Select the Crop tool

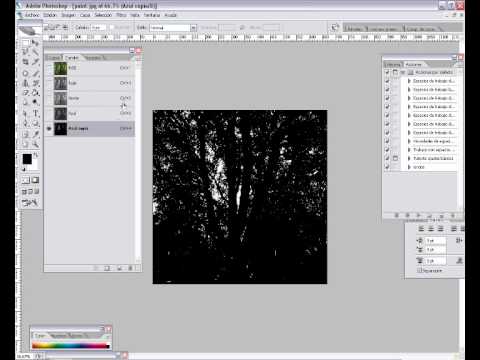click(x=26, y=62)
